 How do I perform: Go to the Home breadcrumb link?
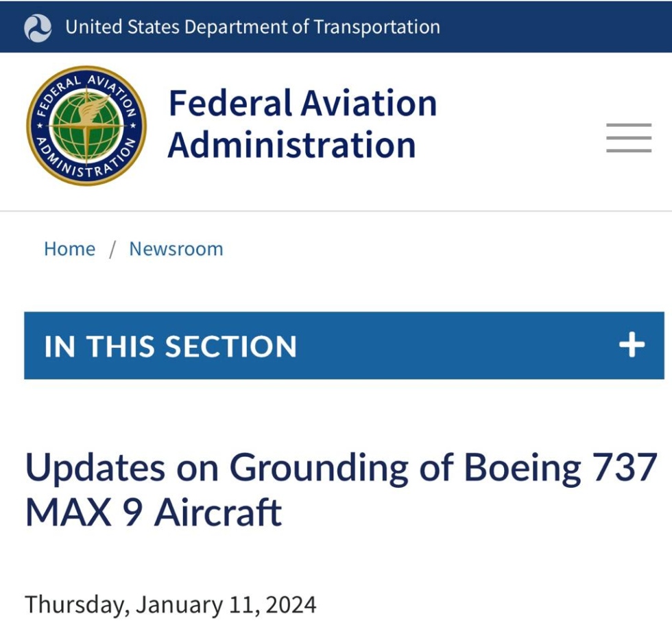(70, 248)
